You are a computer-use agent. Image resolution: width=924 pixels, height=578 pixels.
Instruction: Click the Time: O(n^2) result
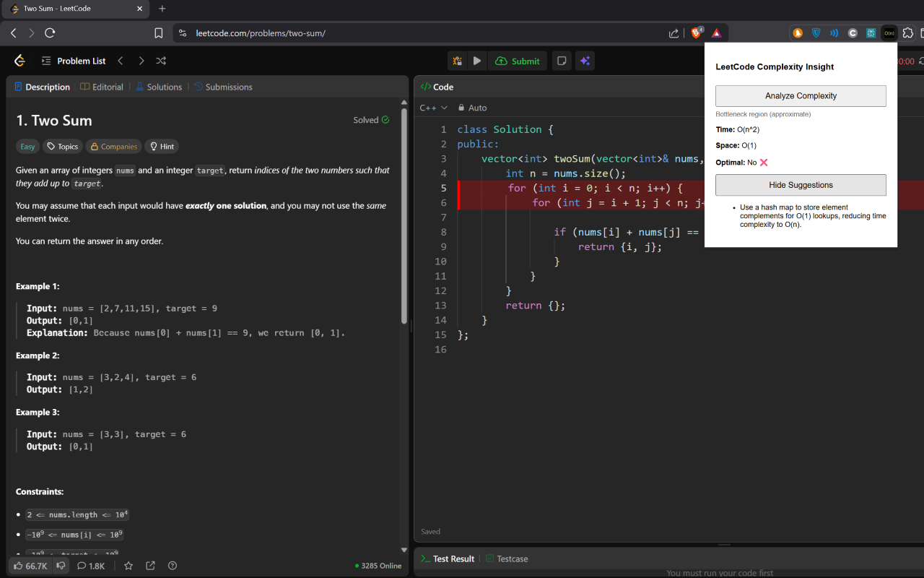click(x=738, y=129)
